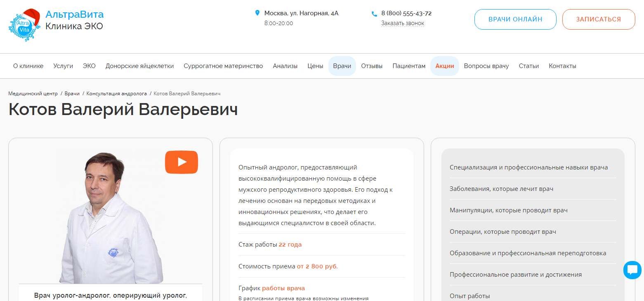The height and width of the screenshot is (301, 644).
Task: Click the ЗАПИСАТЬСЯ button
Action: coord(599,19)
